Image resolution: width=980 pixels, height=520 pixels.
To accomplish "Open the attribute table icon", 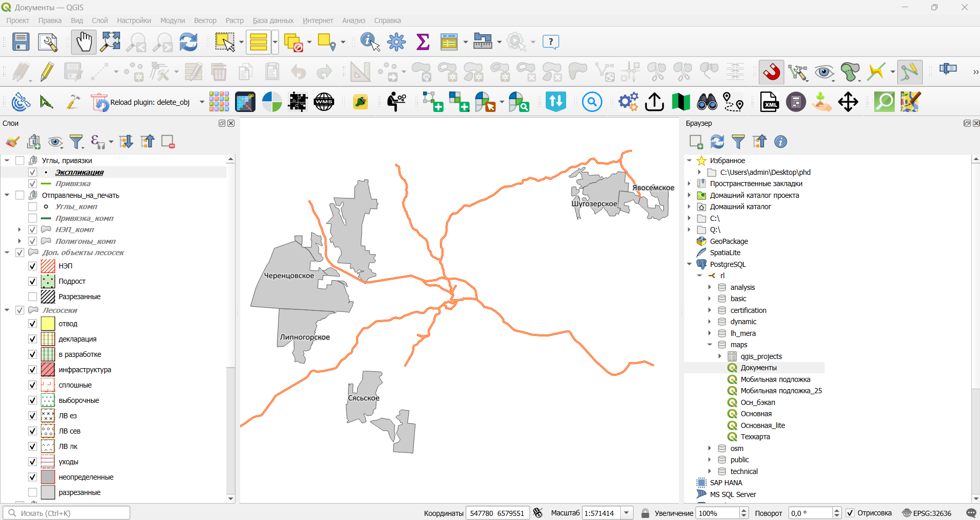I will (x=449, y=42).
